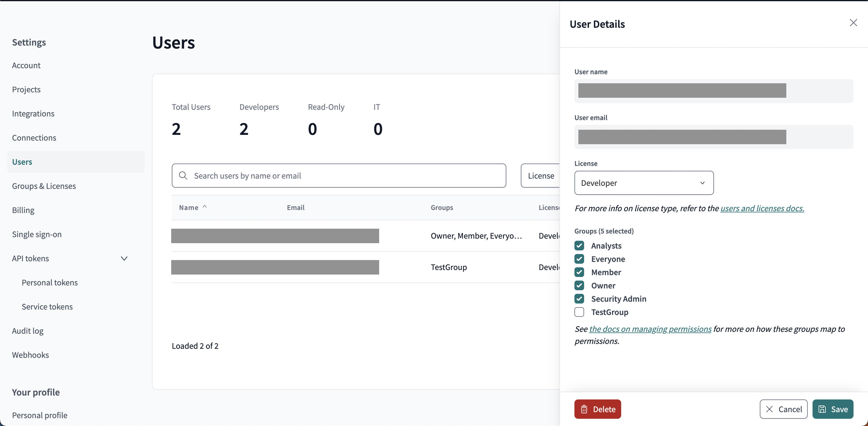
Task: Select the Single sign-on menu item
Action: coord(36,234)
